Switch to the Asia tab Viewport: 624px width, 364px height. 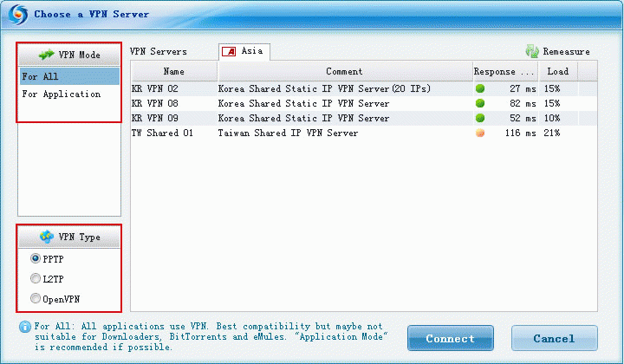tap(244, 52)
